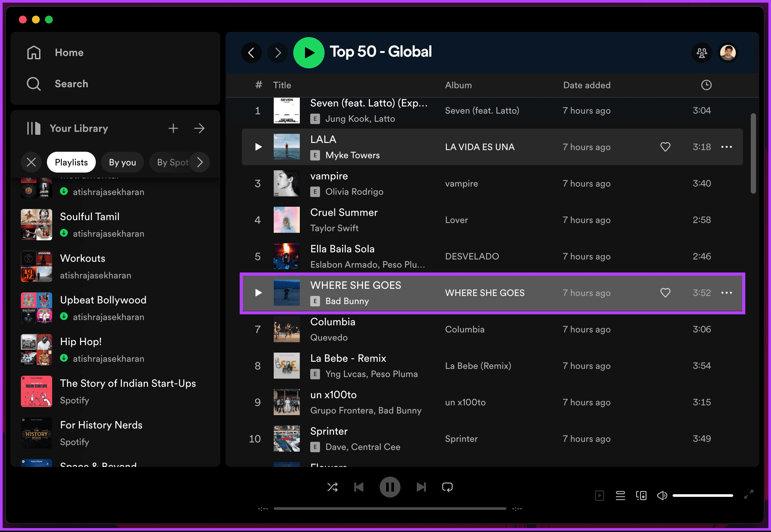Image resolution: width=771 pixels, height=532 pixels.
Task: Open the Workouts playlist
Action: coord(115,267)
